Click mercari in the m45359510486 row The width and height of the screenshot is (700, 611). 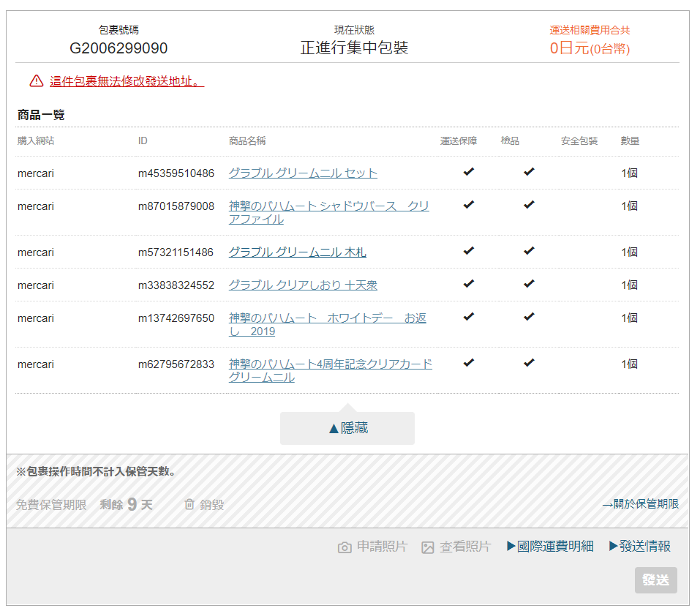36,173
